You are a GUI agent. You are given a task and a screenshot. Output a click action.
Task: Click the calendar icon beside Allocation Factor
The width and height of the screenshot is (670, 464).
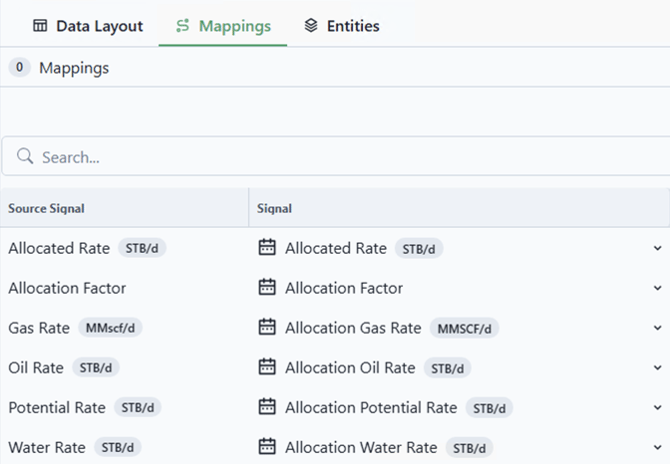click(x=267, y=288)
